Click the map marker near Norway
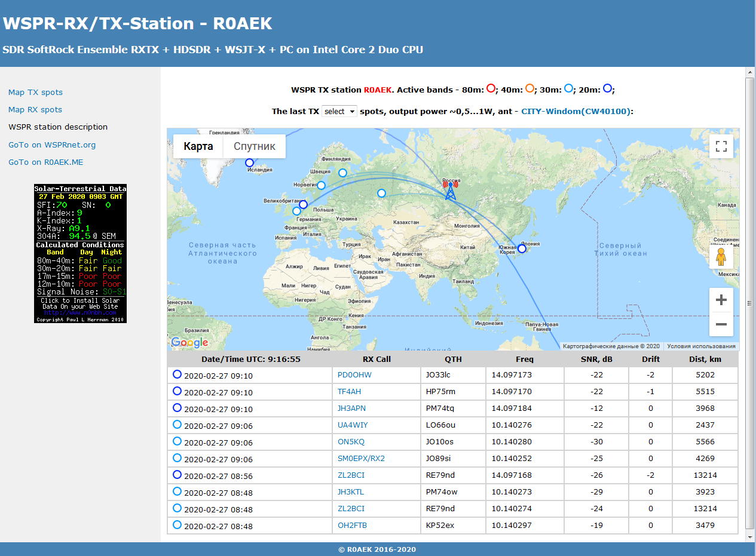The width and height of the screenshot is (756, 556). pos(321,185)
